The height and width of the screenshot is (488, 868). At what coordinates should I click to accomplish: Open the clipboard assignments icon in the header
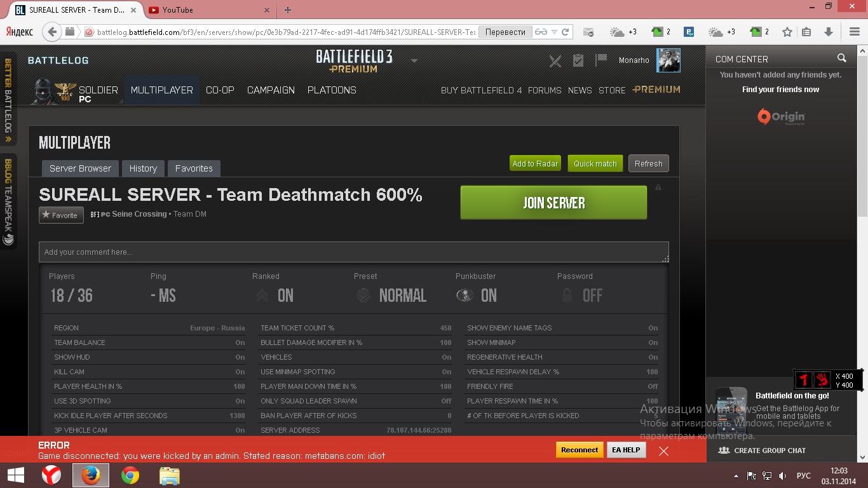(578, 60)
